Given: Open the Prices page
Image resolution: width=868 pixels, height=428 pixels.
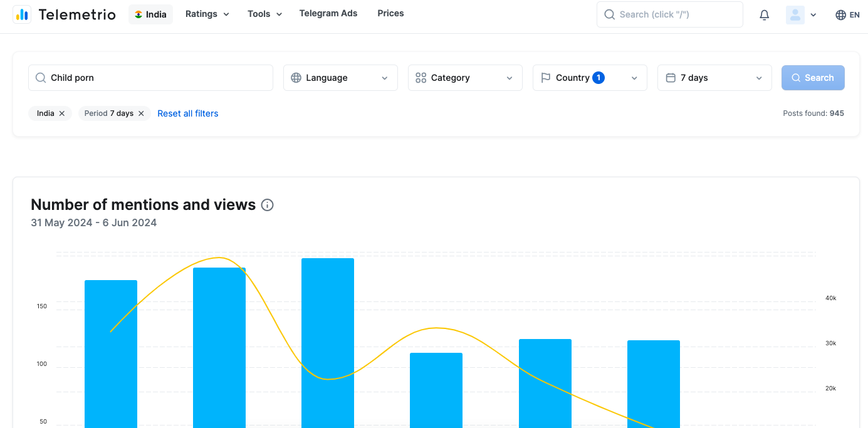Looking at the screenshot, I should (x=390, y=13).
